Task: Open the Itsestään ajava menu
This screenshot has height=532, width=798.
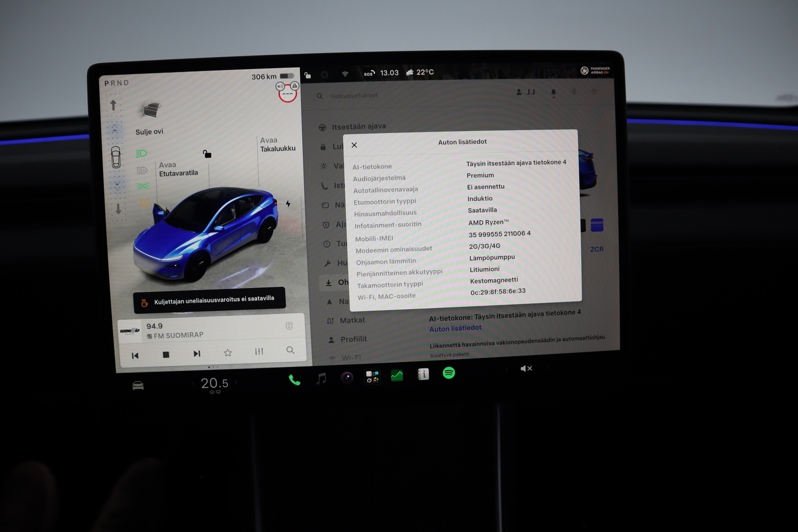Action: [353, 127]
